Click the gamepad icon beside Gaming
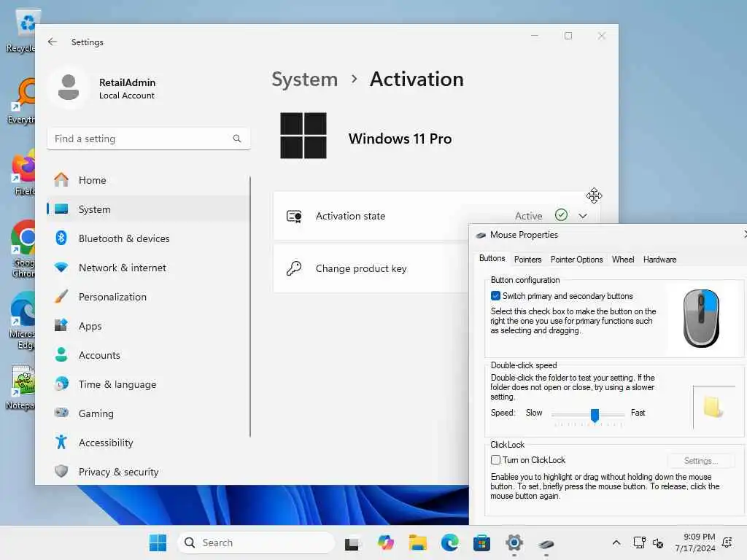747x560 pixels. 61,413
